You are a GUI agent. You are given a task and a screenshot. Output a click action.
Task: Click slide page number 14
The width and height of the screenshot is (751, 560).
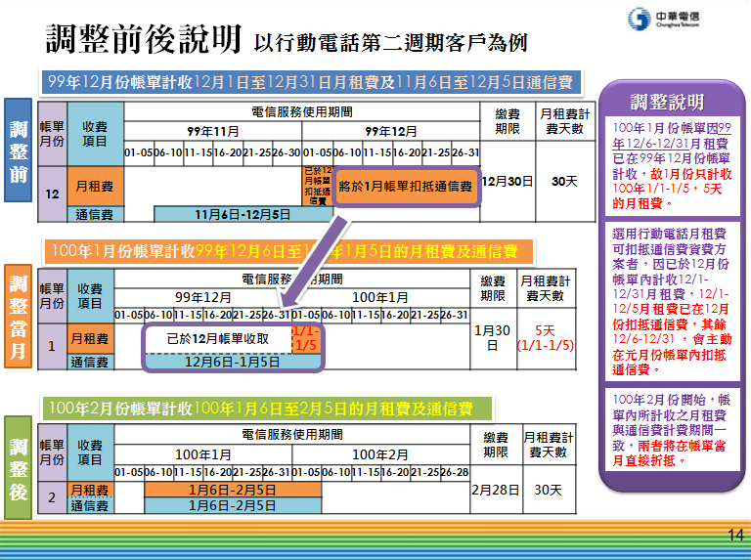pos(735,535)
